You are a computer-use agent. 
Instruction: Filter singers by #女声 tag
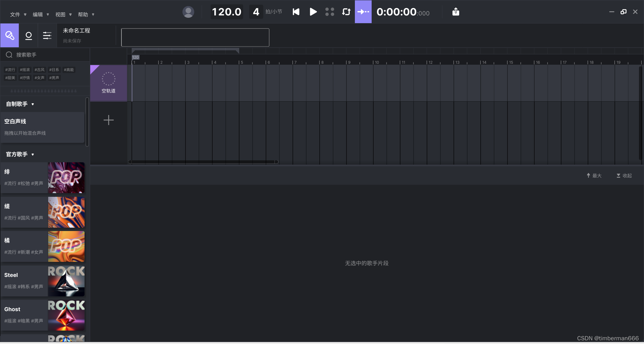pos(40,78)
